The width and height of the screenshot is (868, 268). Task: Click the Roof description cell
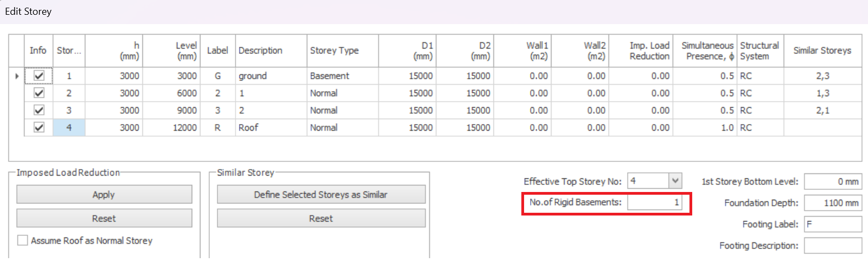(271, 127)
